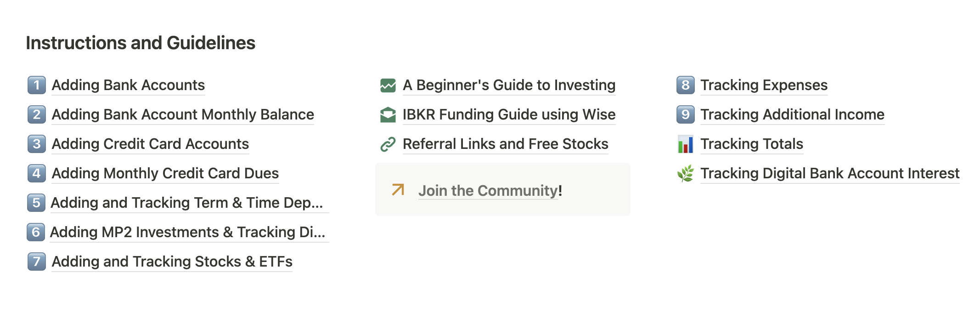This screenshot has height=330, width=980.
Task: Click the orange arrow icon in Community callout
Action: [x=398, y=190]
